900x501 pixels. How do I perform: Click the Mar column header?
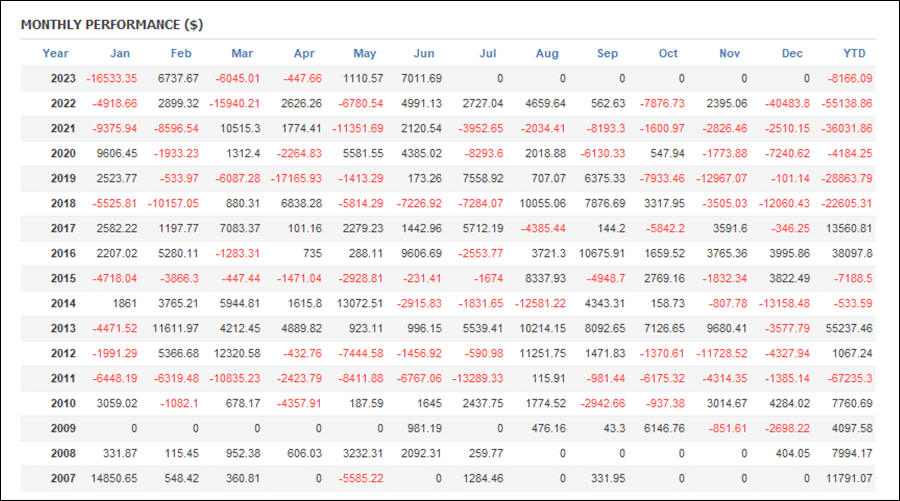(242, 53)
